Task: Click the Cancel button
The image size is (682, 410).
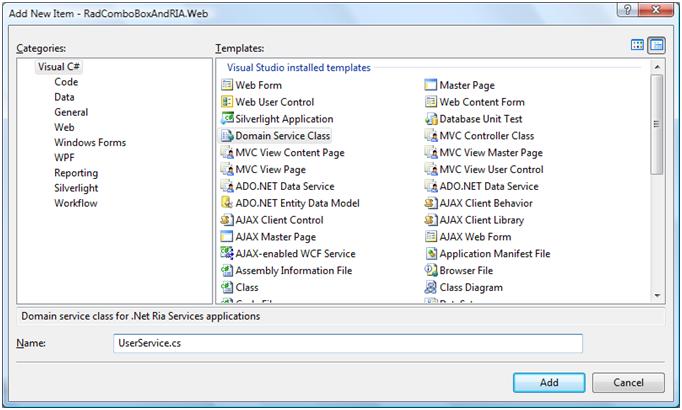Action: click(x=628, y=383)
